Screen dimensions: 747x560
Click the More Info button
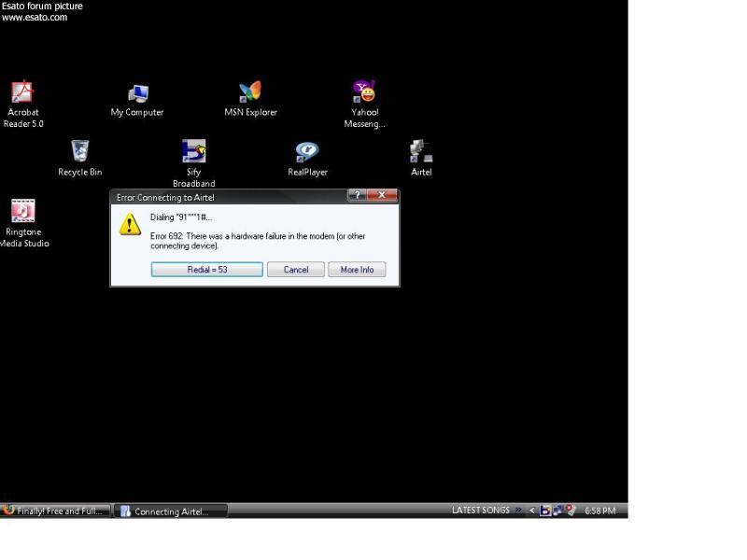coord(357,270)
